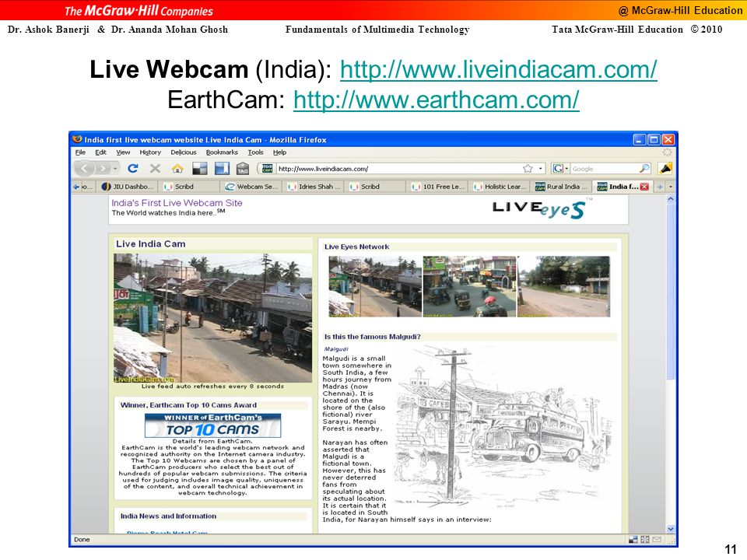Switch to the Holistic Lear... tab
The width and height of the screenshot is (747, 560).
(500, 187)
